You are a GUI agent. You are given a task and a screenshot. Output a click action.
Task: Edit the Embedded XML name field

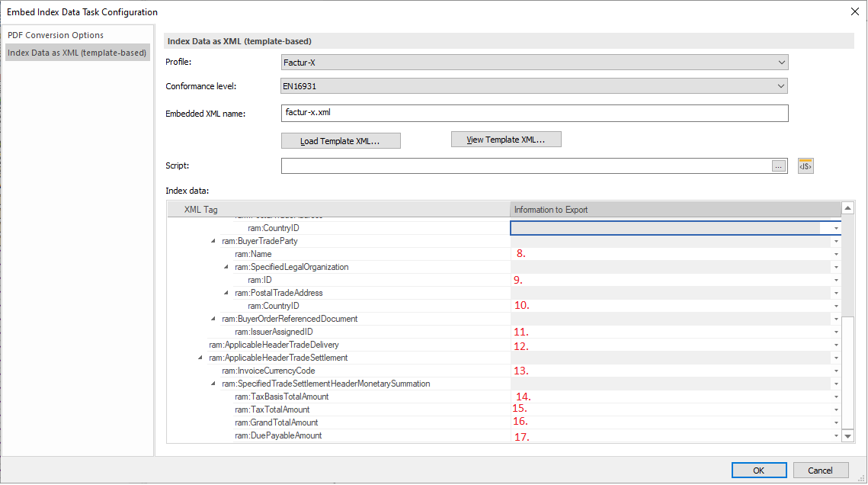tap(533, 113)
